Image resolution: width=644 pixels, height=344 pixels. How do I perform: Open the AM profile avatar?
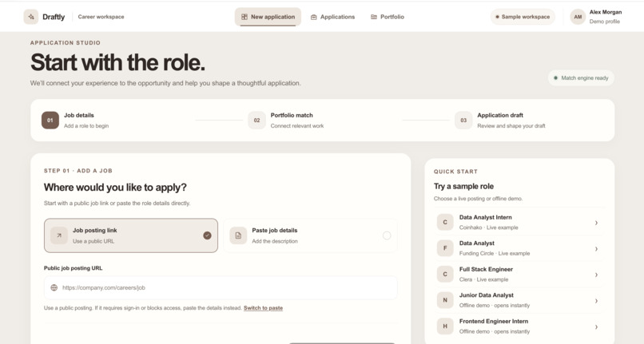click(x=578, y=17)
